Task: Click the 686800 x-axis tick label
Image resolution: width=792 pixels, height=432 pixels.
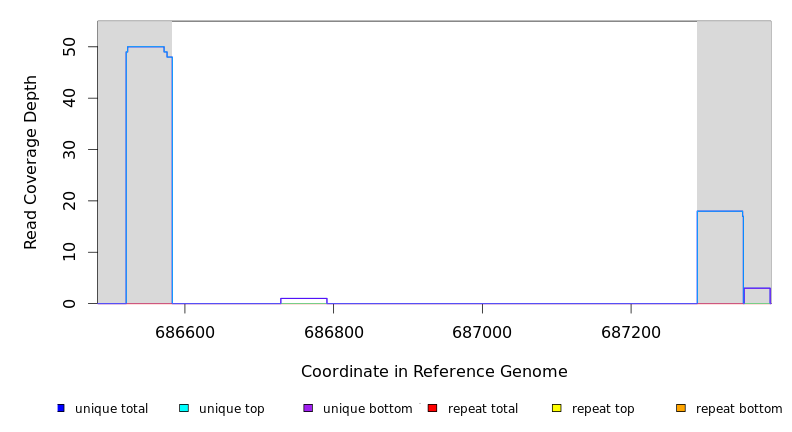Action: point(333,332)
